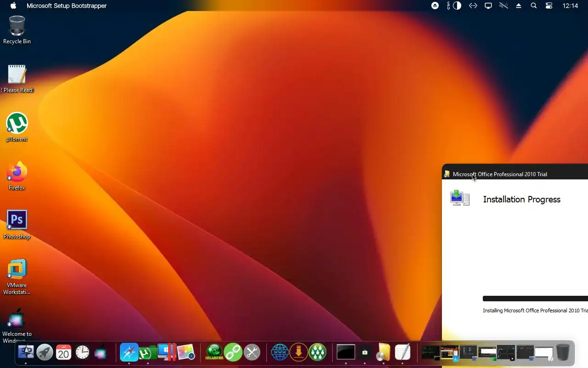Click the circled eject icon in the menu bar
588x368 pixels.
(435, 6)
